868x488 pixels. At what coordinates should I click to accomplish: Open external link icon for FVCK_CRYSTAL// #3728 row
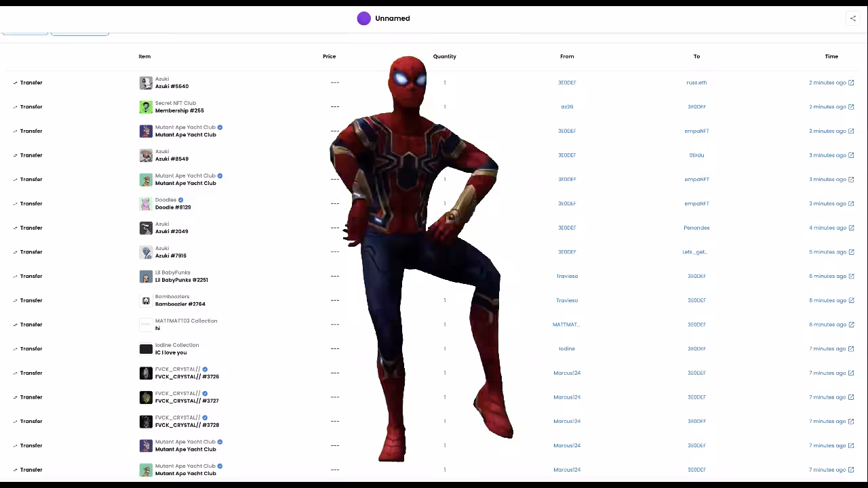click(x=851, y=422)
